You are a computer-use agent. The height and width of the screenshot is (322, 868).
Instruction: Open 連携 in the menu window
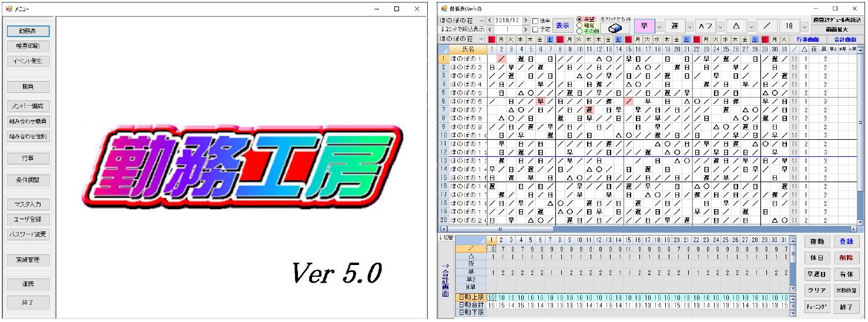click(28, 284)
